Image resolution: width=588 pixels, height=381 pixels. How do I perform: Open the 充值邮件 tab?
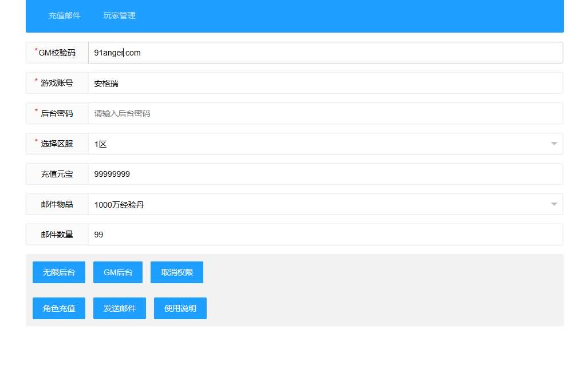(x=64, y=15)
